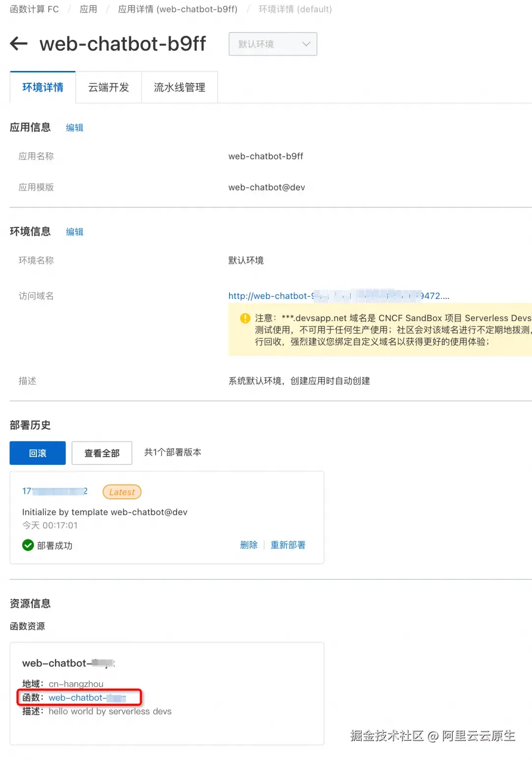Click 编辑 next to 环境信息

[x=74, y=231]
